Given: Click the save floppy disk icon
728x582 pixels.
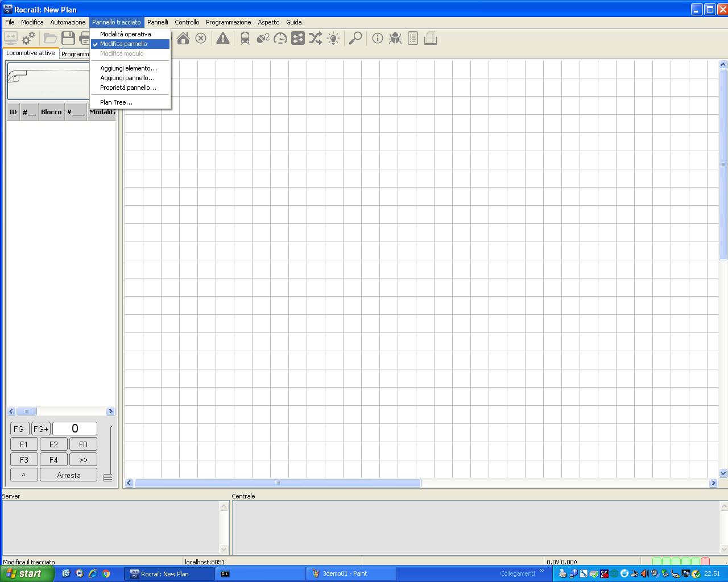Looking at the screenshot, I should click(x=68, y=38).
